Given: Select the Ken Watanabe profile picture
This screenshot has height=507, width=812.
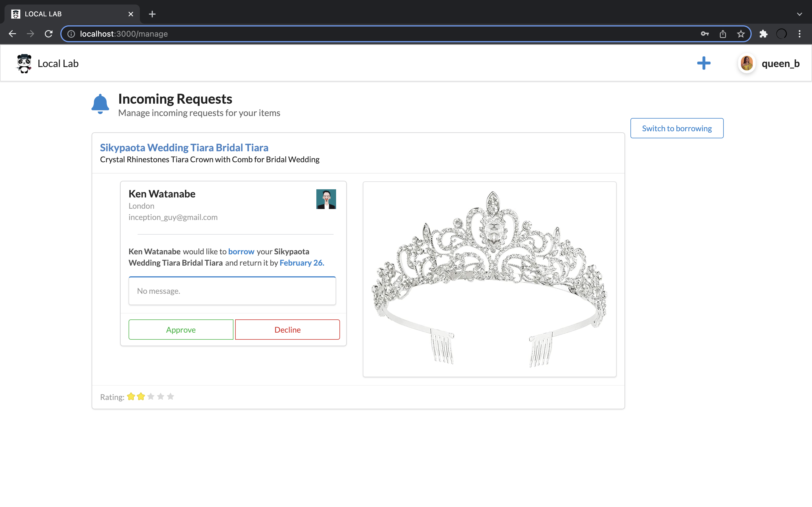Looking at the screenshot, I should coord(326,199).
